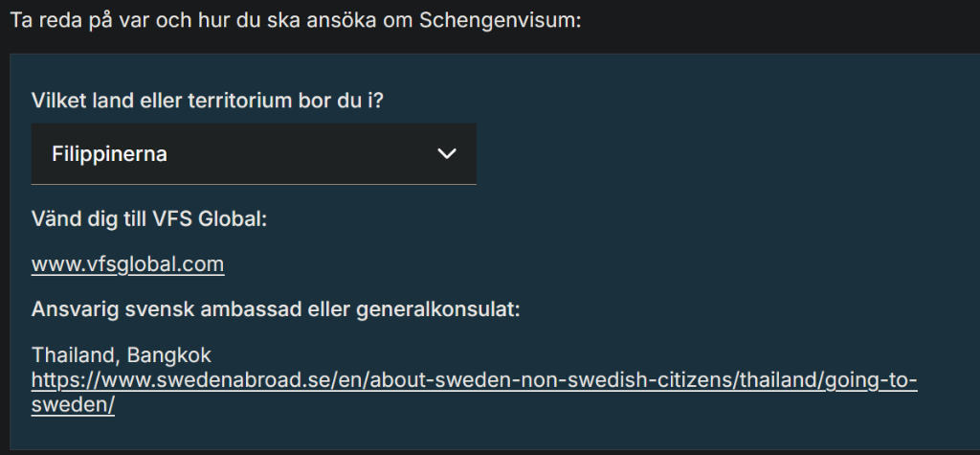Viewport: 980px width, 455px height.
Task: Click the label "Vilket land eller territorium bor du i?"
Action: pyautogui.click(x=208, y=101)
